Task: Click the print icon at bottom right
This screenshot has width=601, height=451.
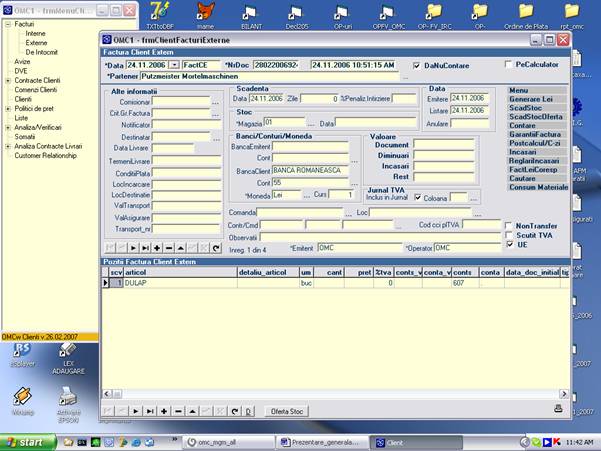Action: pyautogui.click(x=558, y=409)
